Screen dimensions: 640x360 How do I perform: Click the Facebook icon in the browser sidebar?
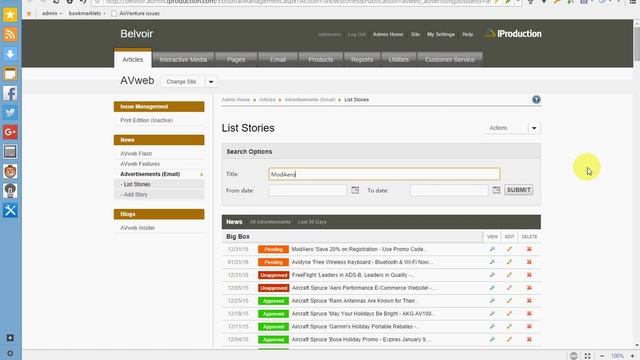10,93
